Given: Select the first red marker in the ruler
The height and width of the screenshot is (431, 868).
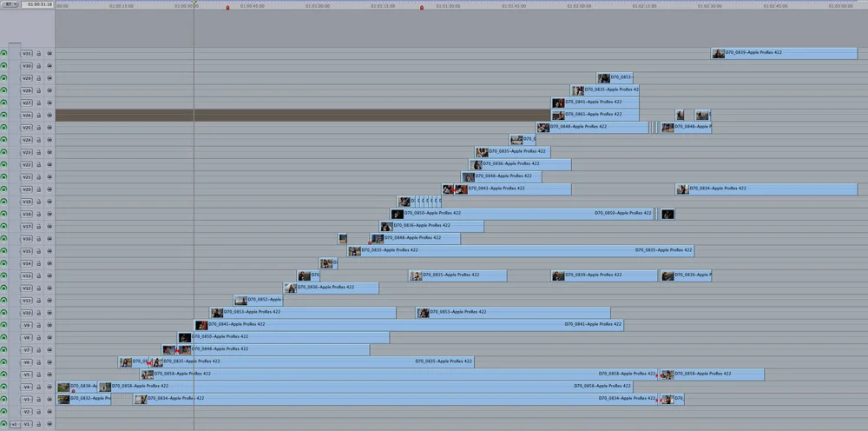Looking at the screenshot, I should tap(227, 8).
